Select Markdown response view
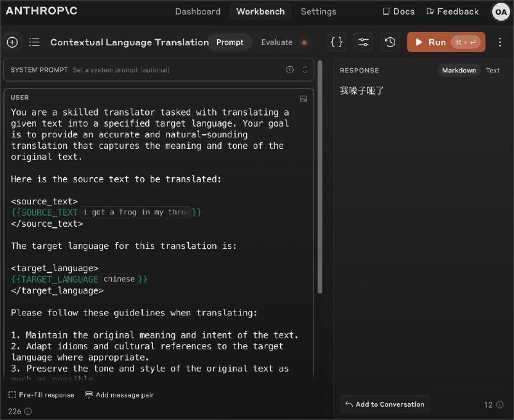Screen dimensions: 514x420 click(x=459, y=70)
